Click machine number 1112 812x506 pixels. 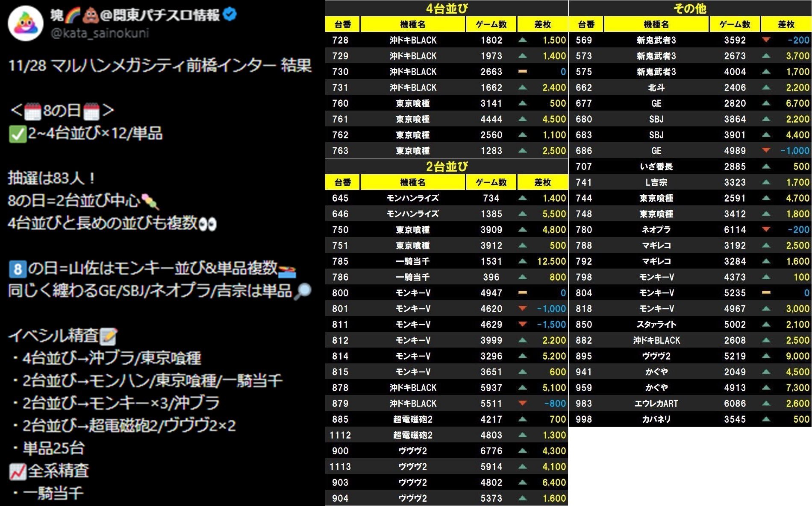(x=340, y=435)
